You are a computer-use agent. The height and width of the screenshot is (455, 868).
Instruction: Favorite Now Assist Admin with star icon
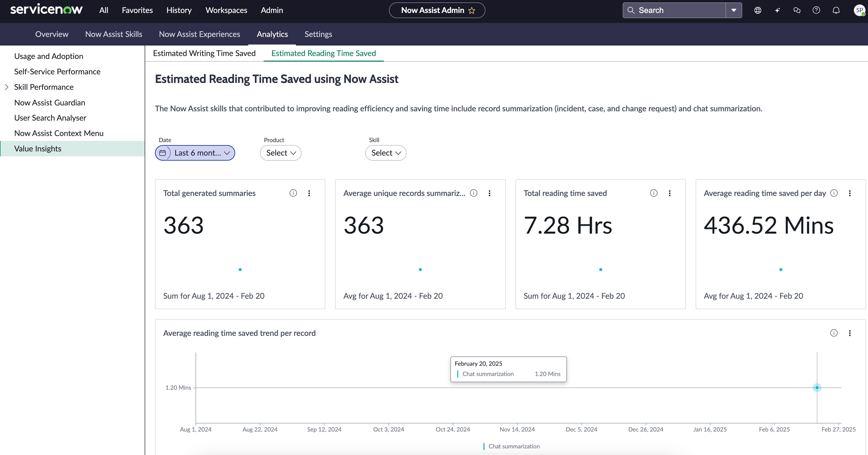(472, 11)
